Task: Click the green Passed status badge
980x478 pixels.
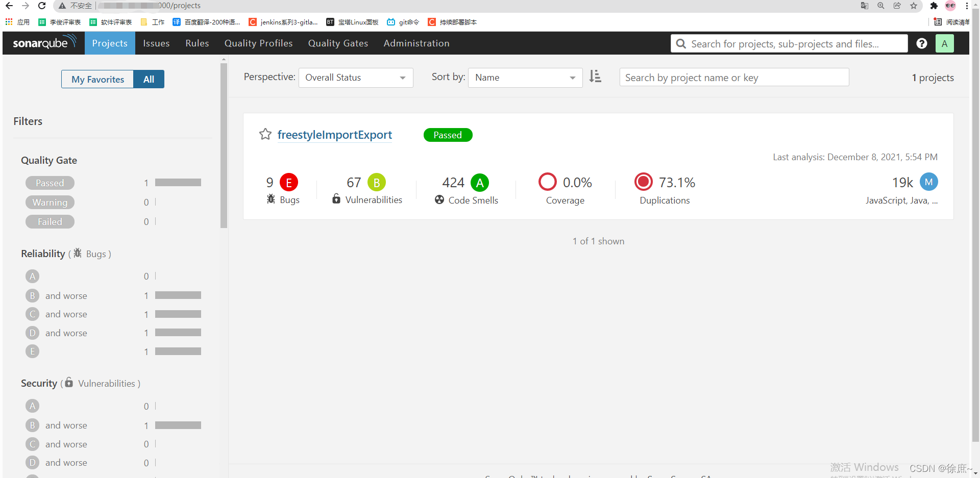Action: pyautogui.click(x=448, y=135)
